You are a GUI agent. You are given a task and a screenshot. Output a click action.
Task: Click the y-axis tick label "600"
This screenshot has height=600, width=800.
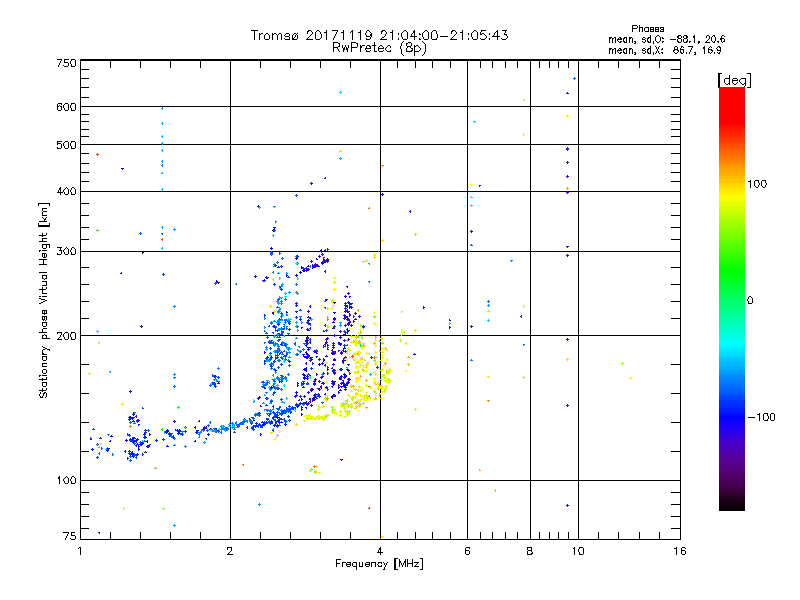pos(66,107)
